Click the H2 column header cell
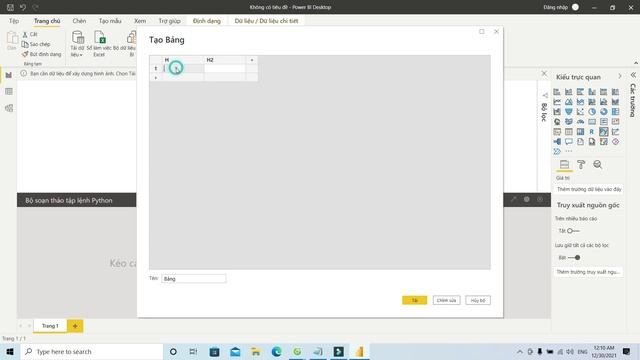This screenshot has height=360, width=640. tap(225, 60)
